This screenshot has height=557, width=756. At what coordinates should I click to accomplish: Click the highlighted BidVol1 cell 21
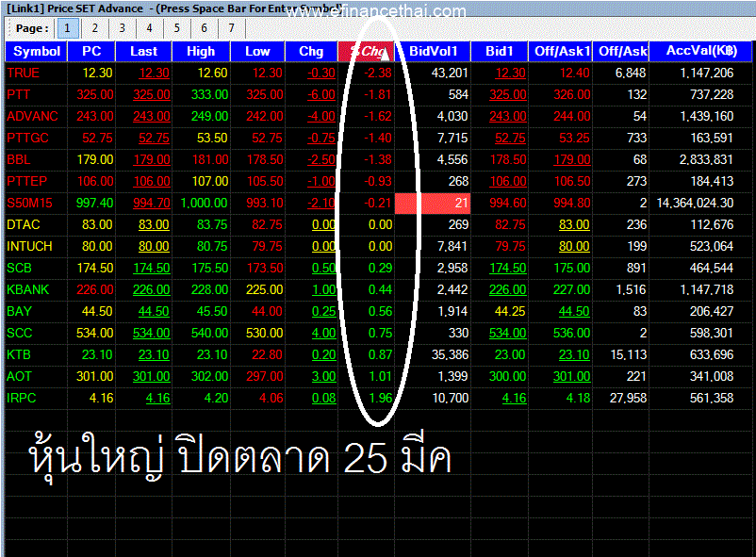[433, 203]
